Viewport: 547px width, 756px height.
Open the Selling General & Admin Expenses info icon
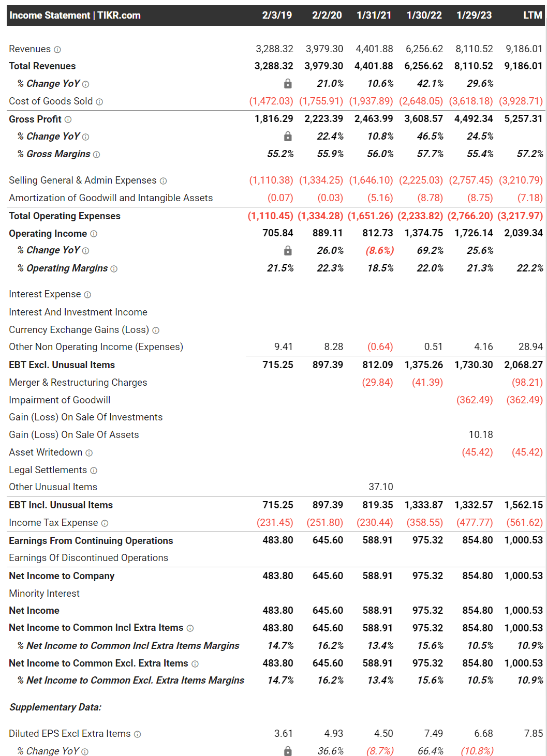[x=163, y=180]
